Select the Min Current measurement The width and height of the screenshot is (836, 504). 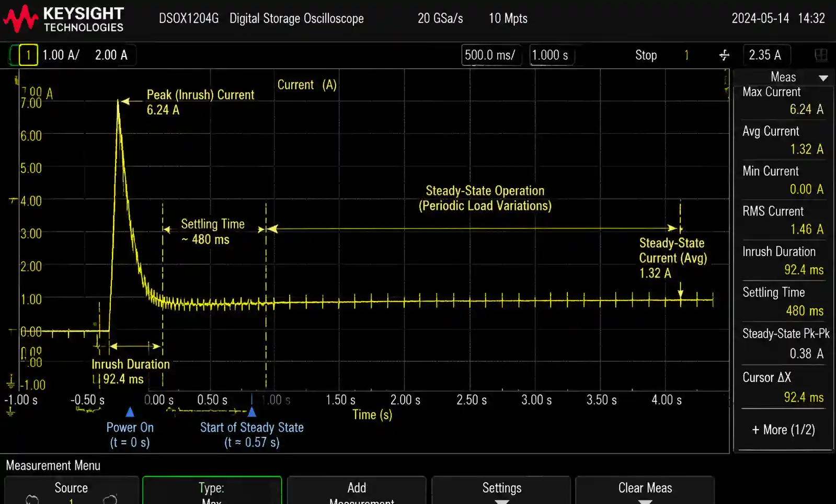click(783, 180)
